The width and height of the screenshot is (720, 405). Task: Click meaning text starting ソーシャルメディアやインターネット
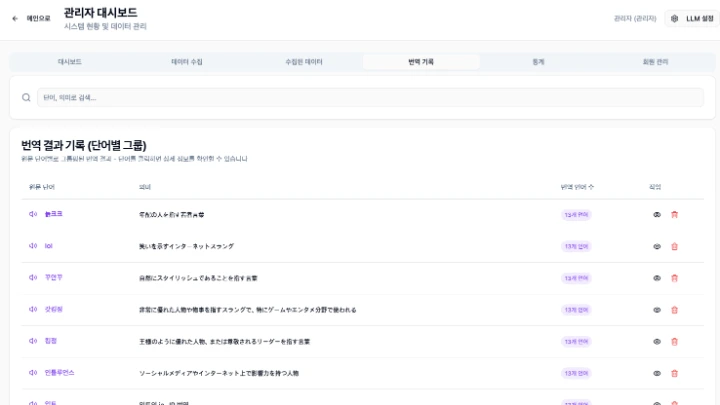coord(219,373)
